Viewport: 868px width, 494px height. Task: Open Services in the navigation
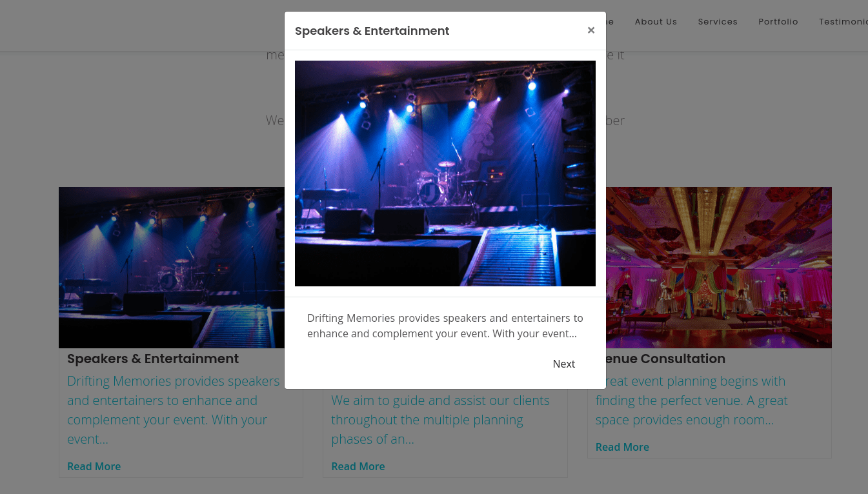click(x=718, y=21)
